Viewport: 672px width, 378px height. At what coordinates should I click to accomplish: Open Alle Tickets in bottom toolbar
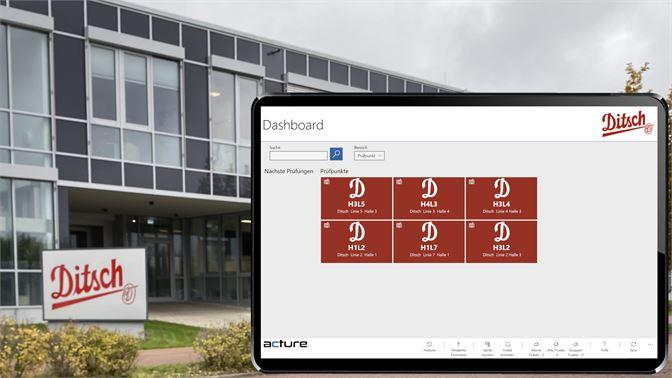coord(556,349)
